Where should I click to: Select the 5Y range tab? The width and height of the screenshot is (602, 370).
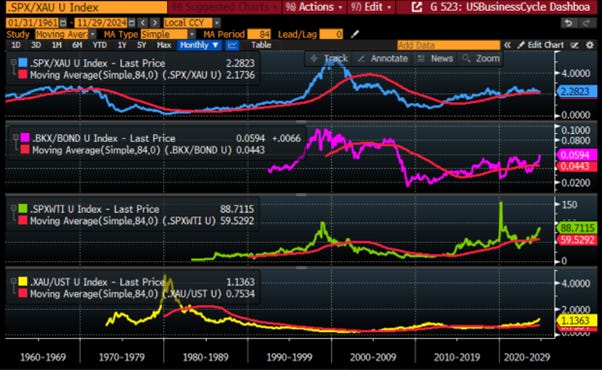click(141, 45)
